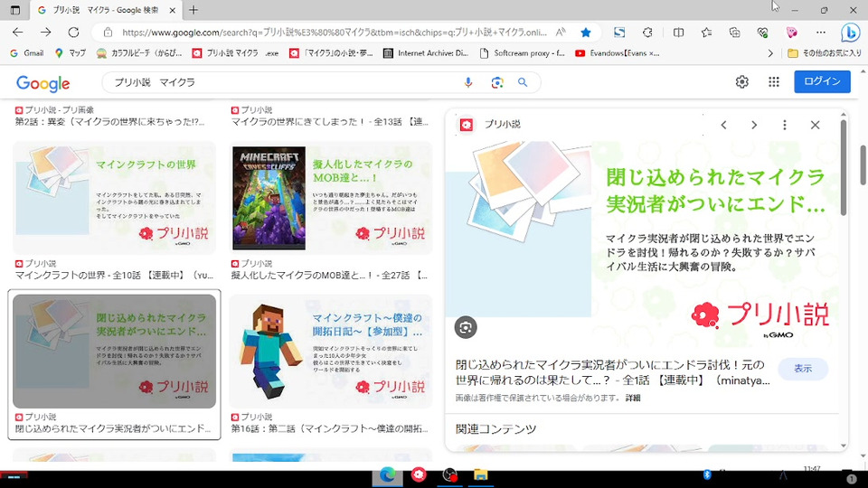This screenshot has height=488, width=868.
Task: Open その他のお気に入り folder
Action: click(825, 53)
